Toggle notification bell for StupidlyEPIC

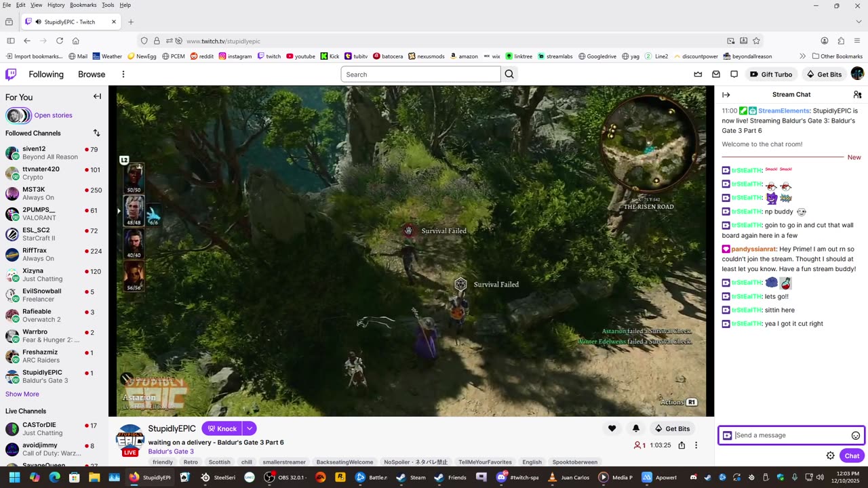click(x=635, y=428)
